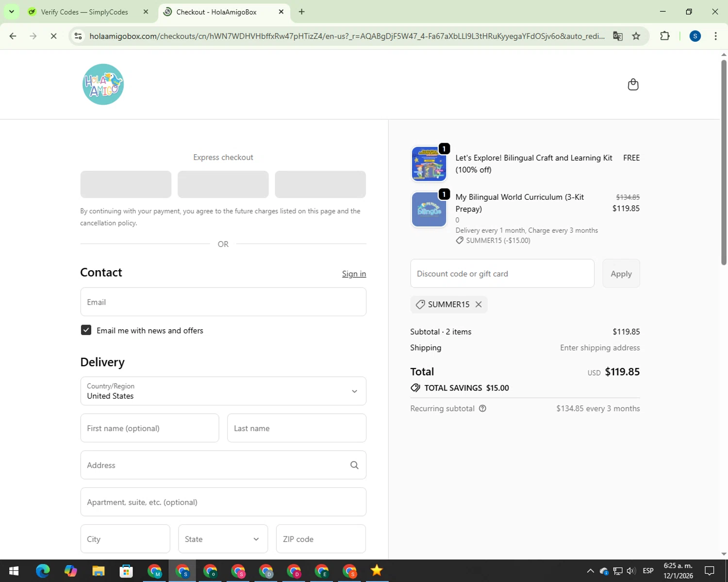Expand the Country/Region dropdown
This screenshot has width=728, height=582.
(x=223, y=391)
